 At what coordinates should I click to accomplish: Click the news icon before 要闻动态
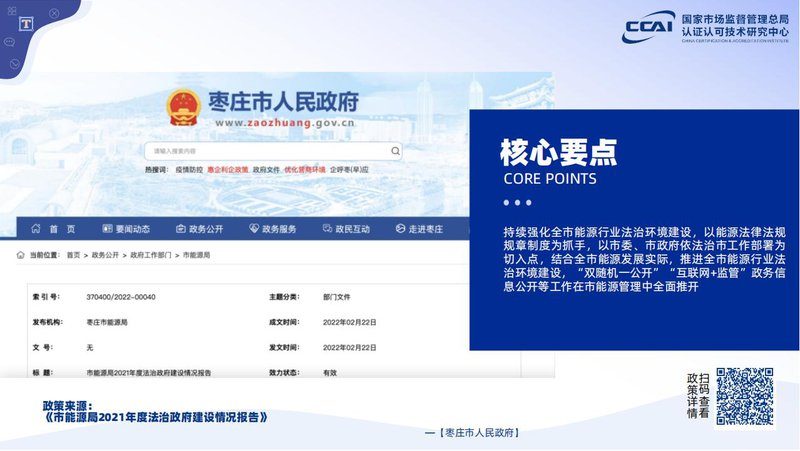107,229
